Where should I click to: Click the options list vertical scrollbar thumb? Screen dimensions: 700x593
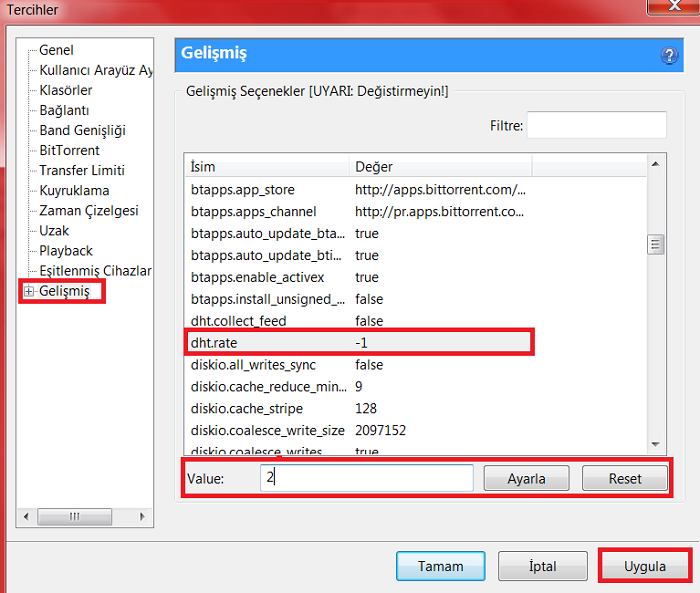coord(655,244)
